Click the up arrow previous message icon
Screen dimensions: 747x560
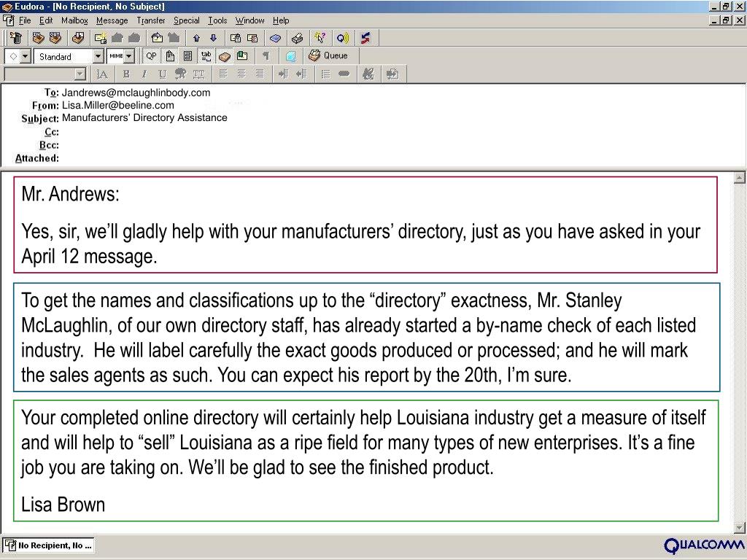point(196,38)
